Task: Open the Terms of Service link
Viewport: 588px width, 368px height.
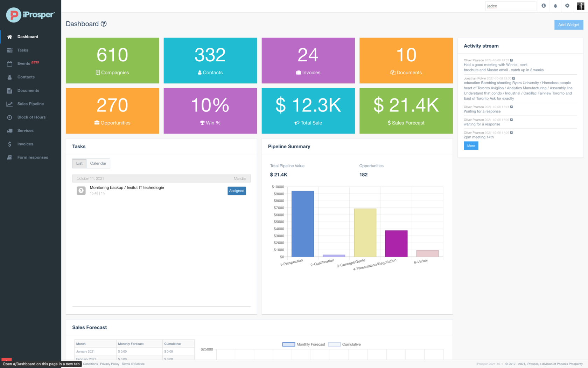Action: pyautogui.click(x=133, y=364)
